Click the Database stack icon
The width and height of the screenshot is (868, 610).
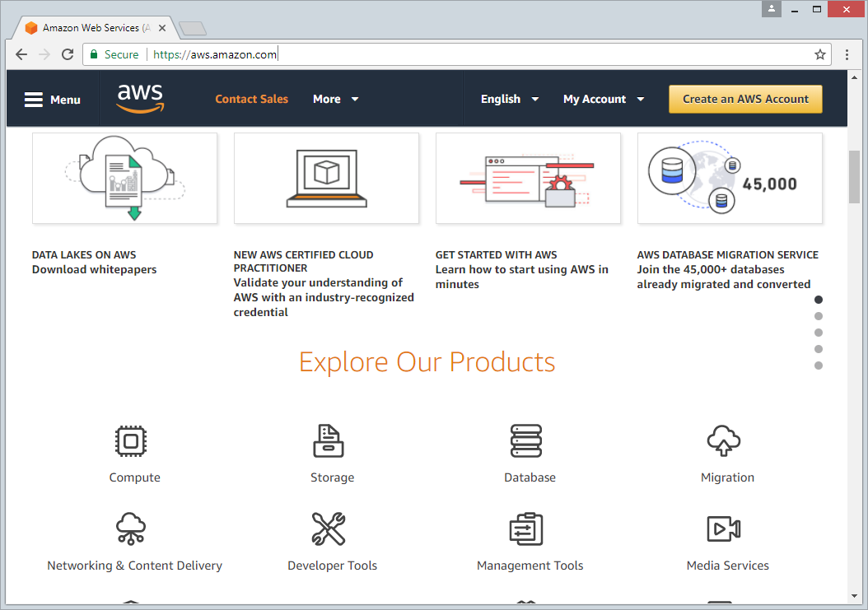click(526, 441)
